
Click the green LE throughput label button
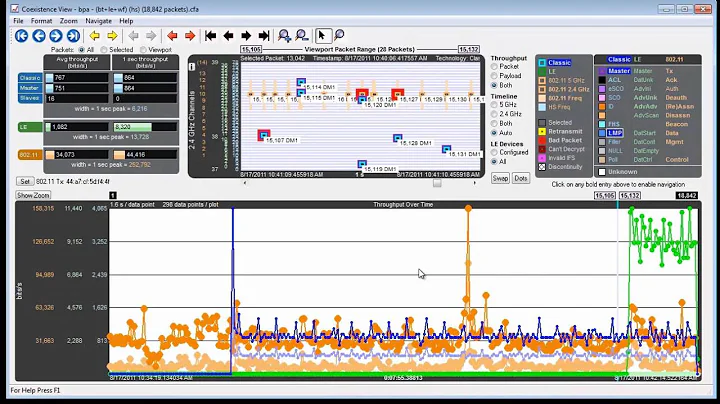pyautogui.click(x=30, y=127)
